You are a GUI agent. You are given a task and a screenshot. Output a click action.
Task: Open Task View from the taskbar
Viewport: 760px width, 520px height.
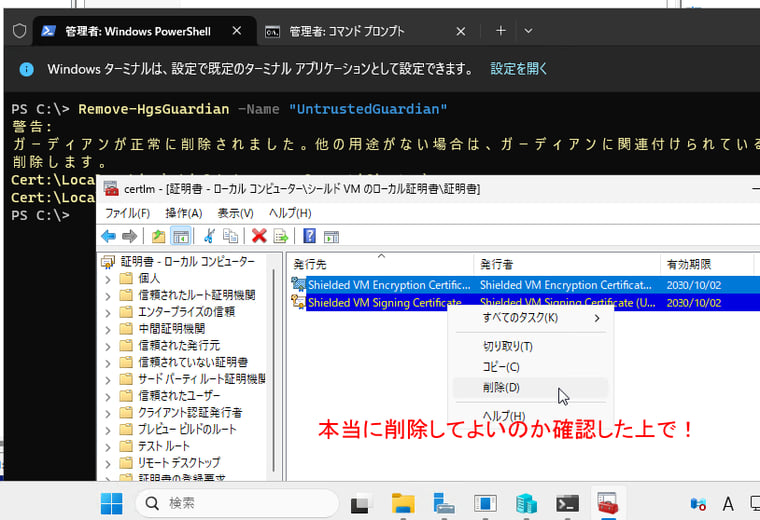coord(362,504)
